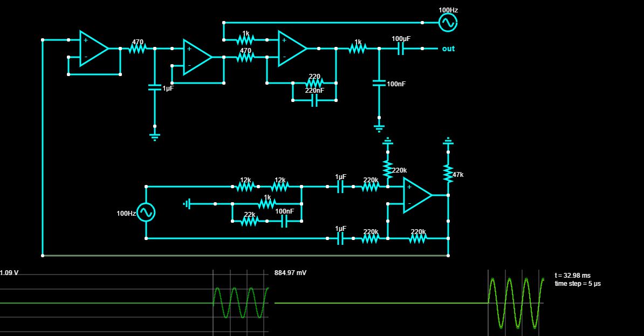Click the 220 ohm feedback resistor
The image size is (644, 336).
point(314,83)
